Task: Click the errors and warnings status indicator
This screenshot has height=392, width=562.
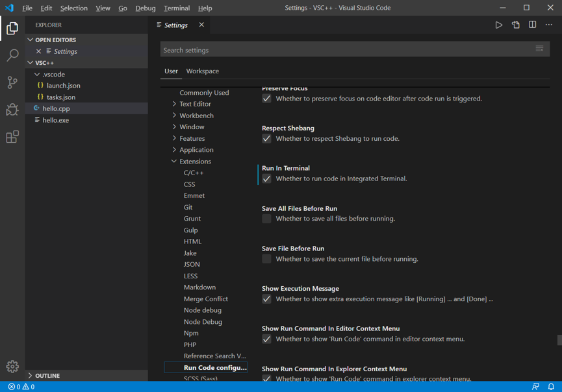Action: [x=21, y=387]
